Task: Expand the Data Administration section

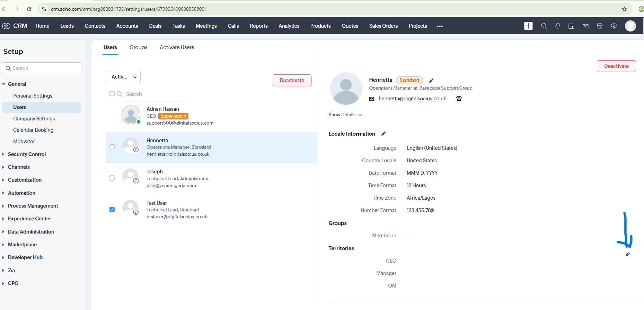Action: [31, 232]
